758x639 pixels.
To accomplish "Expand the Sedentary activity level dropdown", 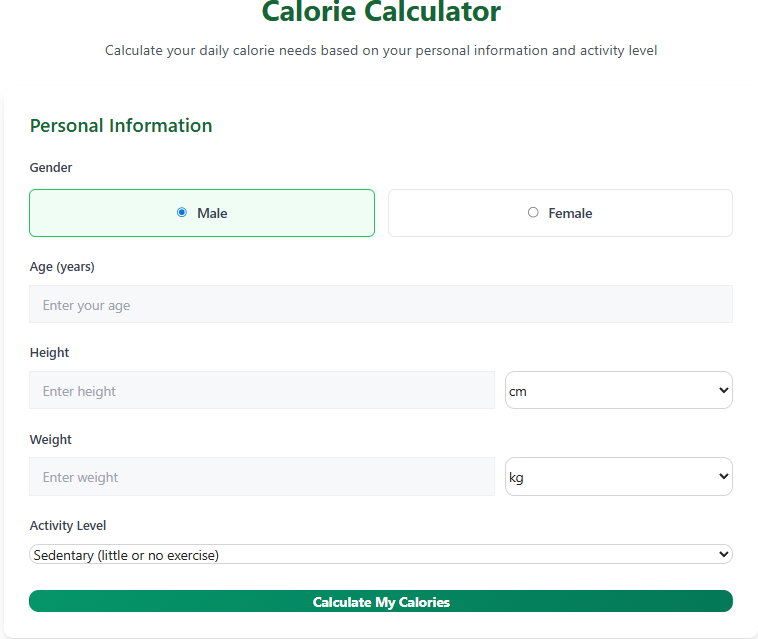I will pyautogui.click(x=380, y=554).
